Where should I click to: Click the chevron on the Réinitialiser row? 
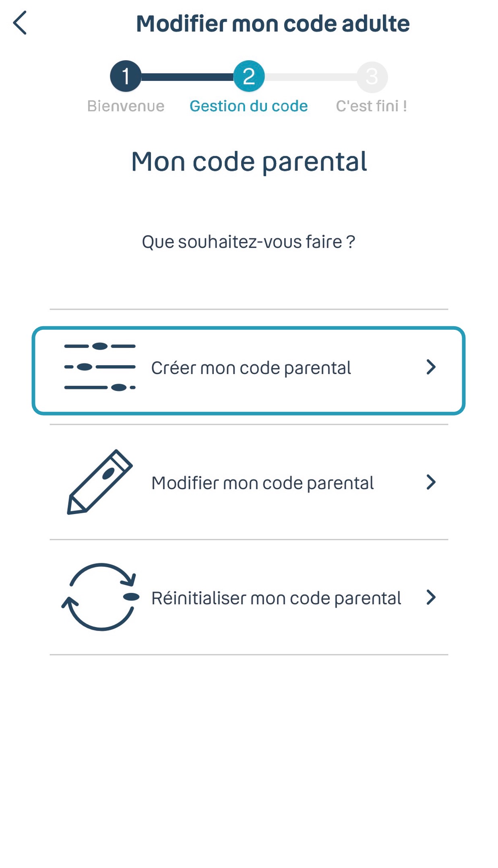[431, 597]
